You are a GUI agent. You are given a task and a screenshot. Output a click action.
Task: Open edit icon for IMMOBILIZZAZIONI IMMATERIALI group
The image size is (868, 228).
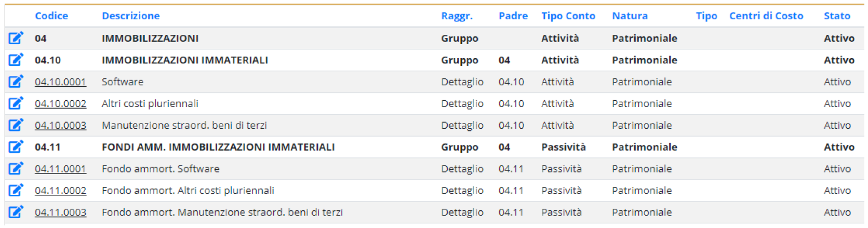[16, 60]
